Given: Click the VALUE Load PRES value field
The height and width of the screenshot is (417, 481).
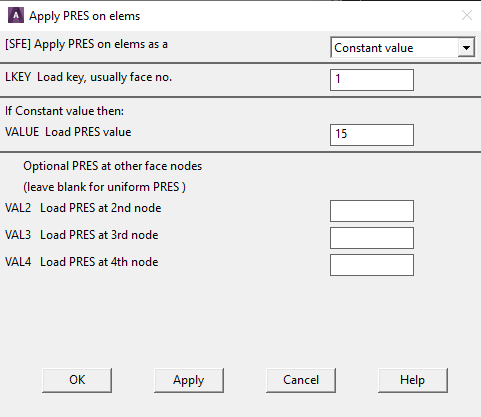Looking at the screenshot, I should (372, 135).
